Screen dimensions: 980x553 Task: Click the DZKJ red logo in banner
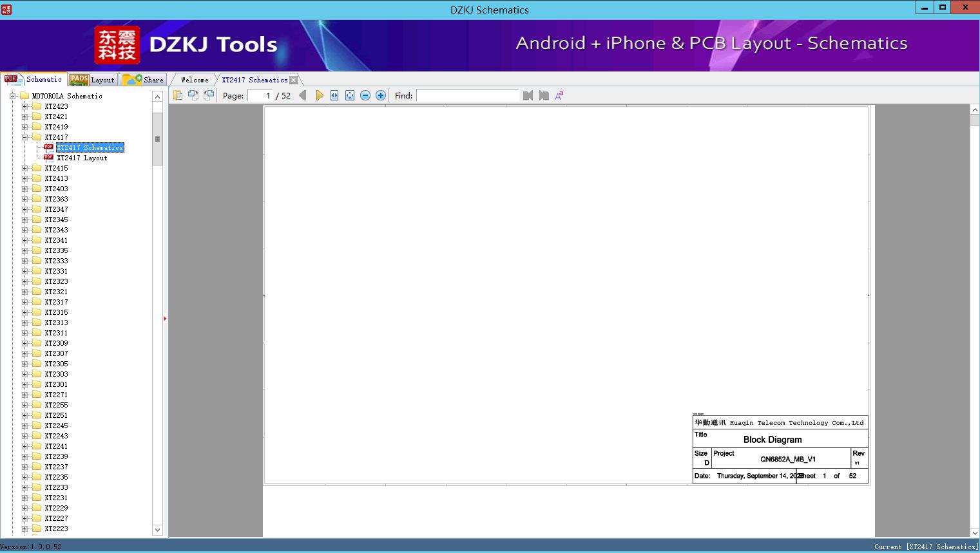click(x=117, y=45)
